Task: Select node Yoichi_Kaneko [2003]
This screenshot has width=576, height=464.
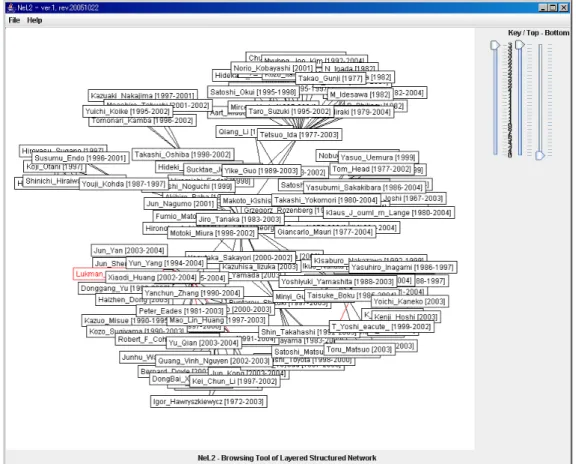Action: click(x=409, y=302)
